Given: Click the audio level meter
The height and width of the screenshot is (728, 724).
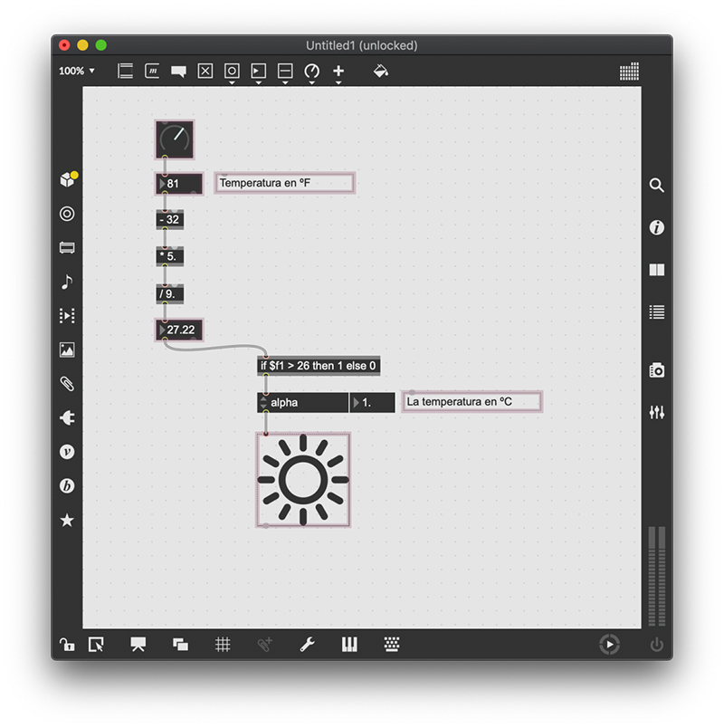Looking at the screenshot, I should (x=657, y=576).
